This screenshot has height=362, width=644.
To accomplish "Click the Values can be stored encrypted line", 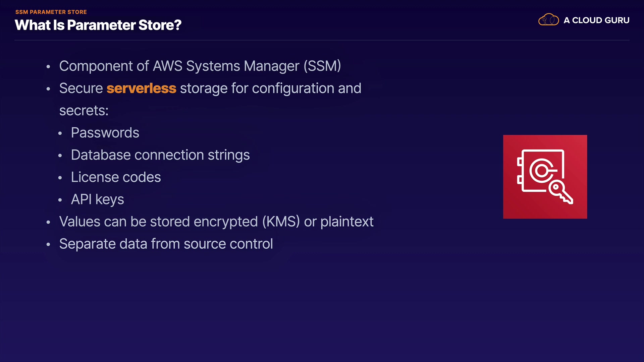I will coord(216,222).
